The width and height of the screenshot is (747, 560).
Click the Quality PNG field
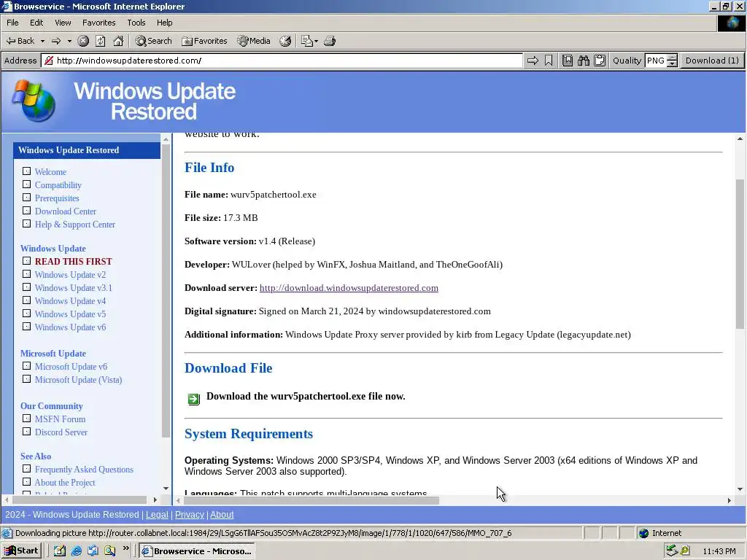[656, 61]
